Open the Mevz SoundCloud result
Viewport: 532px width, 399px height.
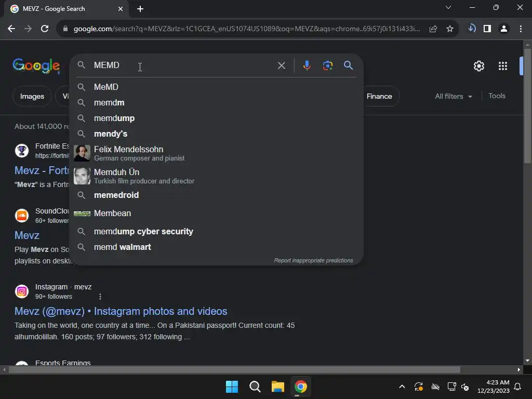(x=27, y=235)
